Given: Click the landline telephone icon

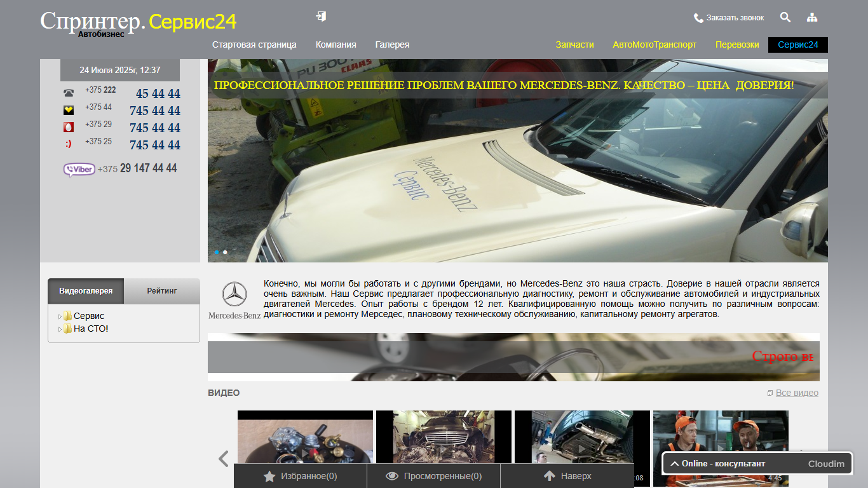Looking at the screenshot, I should click(x=69, y=93).
